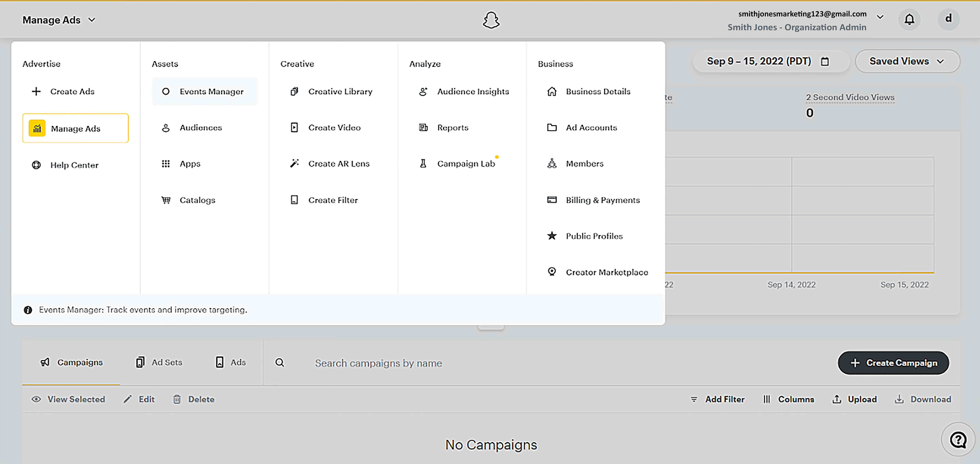The image size is (980, 464).
Task: Click the Business Details house icon
Action: pos(552,91)
